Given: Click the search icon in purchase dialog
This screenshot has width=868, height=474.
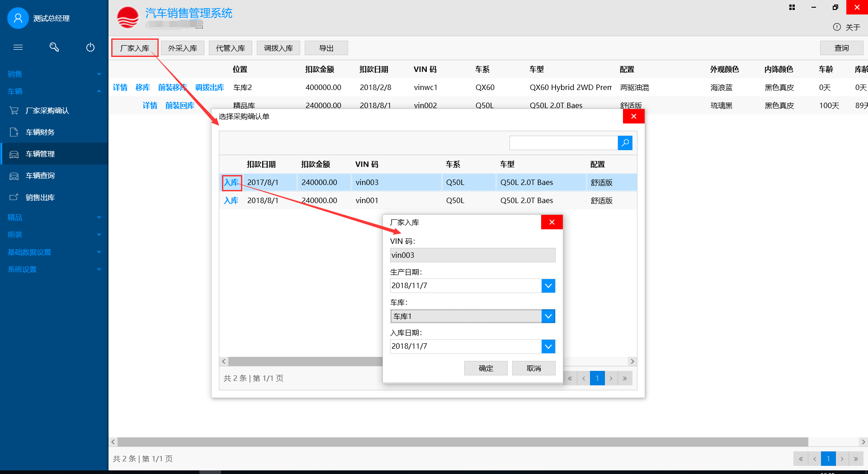Looking at the screenshot, I should (x=625, y=143).
